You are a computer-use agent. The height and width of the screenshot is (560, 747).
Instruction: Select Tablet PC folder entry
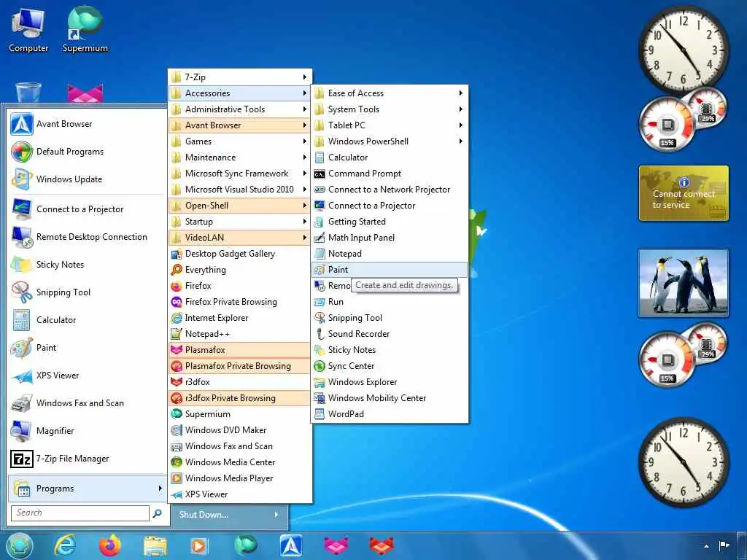click(390, 125)
